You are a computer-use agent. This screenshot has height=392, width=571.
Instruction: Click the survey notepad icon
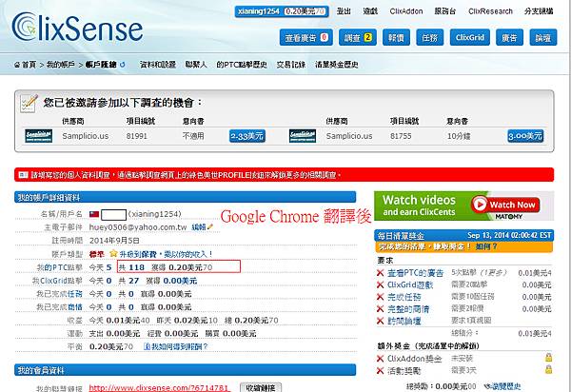(x=29, y=104)
